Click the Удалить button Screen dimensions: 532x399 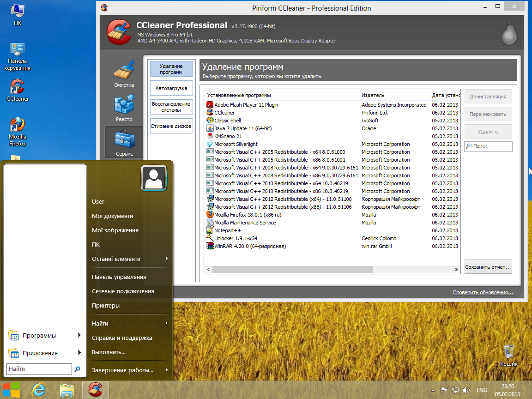pos(488,132)
